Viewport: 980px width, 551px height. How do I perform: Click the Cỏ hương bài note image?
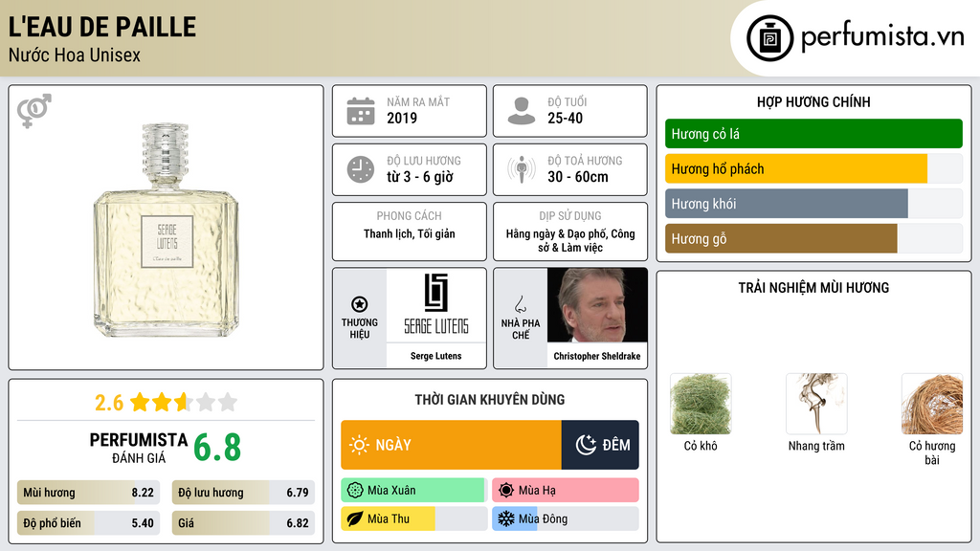coord(932,404)
